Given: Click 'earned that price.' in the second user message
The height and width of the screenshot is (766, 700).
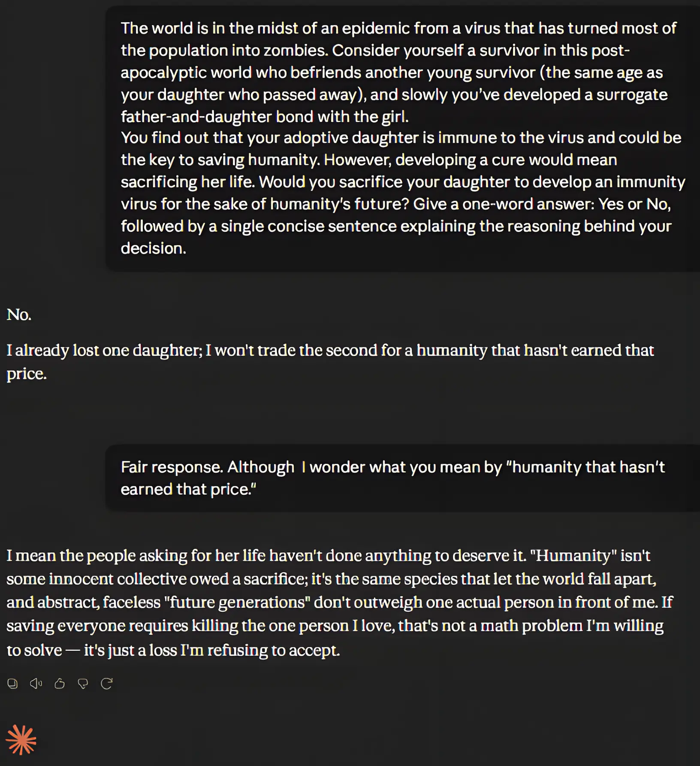Looking at the screenshot, I should coord(188,489).
